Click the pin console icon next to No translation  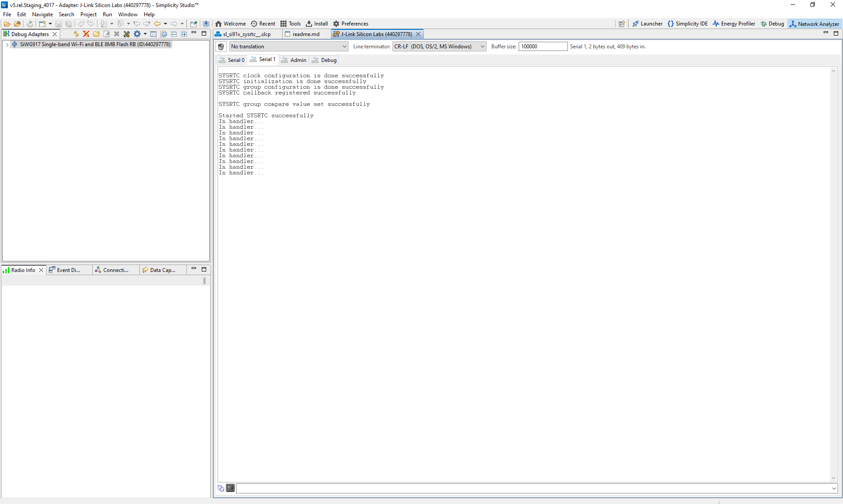(221, 47)
